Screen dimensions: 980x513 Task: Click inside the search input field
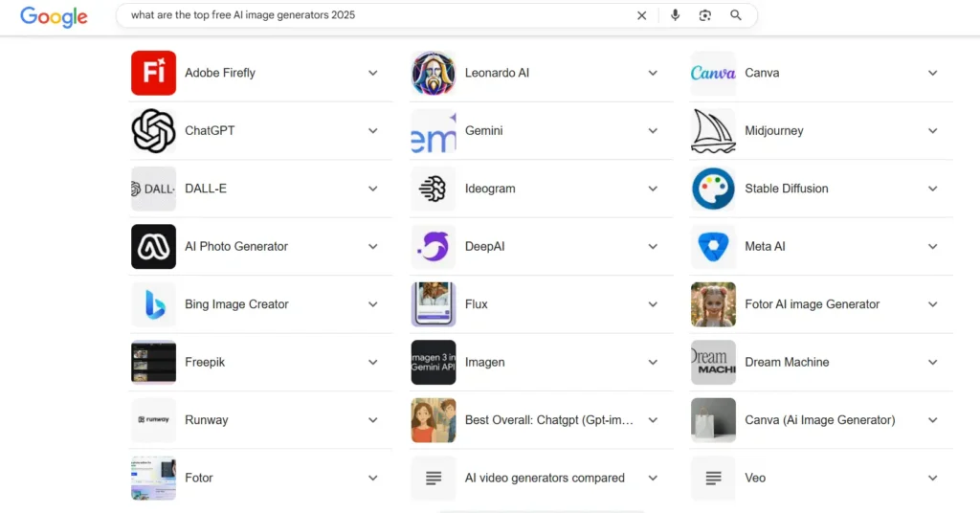373,15
